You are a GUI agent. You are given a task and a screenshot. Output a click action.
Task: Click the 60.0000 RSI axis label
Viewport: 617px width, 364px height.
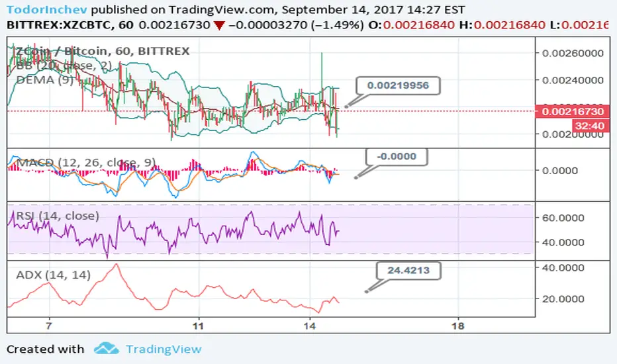pyautogui.click(x=563, y=218)
